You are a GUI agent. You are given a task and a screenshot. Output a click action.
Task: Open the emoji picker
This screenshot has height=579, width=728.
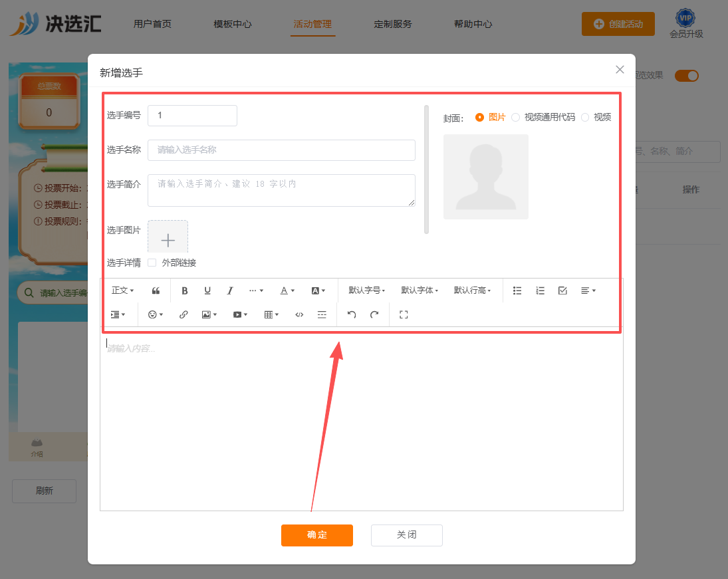(155, 315)
